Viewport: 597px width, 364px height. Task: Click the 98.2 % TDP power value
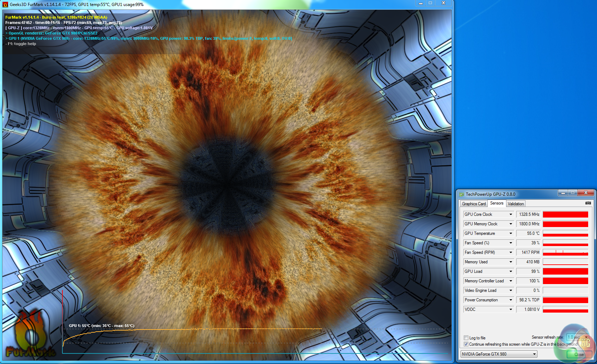(528, 300)
